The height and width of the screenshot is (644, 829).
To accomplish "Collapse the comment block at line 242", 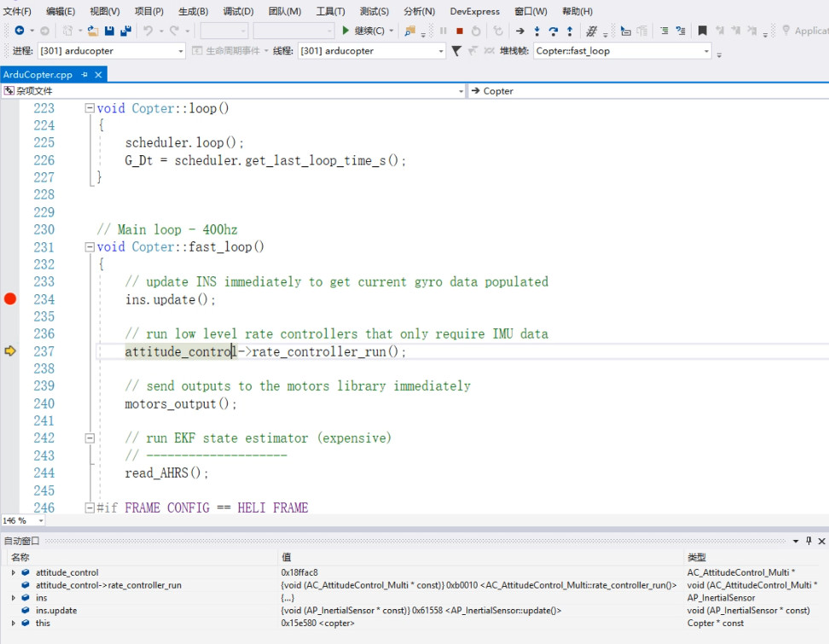I will 90,438.
